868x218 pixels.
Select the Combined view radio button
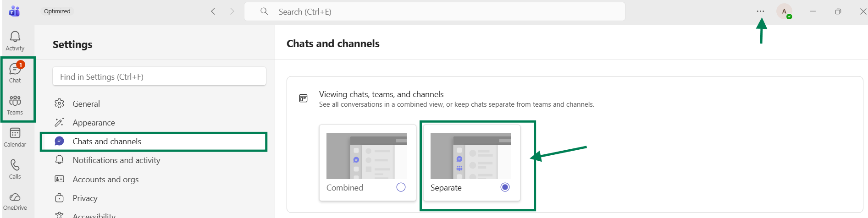pyautogui.click(x=401, y=187)
